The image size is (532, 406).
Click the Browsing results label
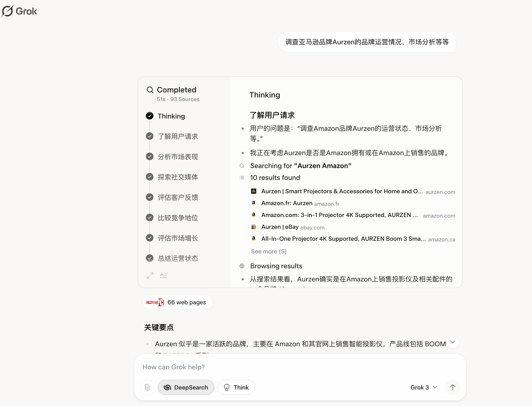pyautogui.click(x=276, y=266)
